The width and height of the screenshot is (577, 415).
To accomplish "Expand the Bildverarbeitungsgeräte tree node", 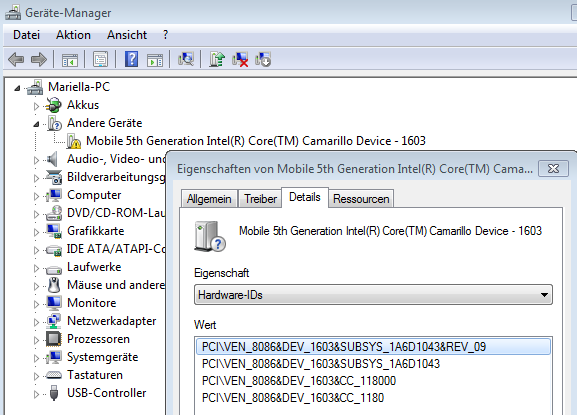I will click(x=36, y=178).
